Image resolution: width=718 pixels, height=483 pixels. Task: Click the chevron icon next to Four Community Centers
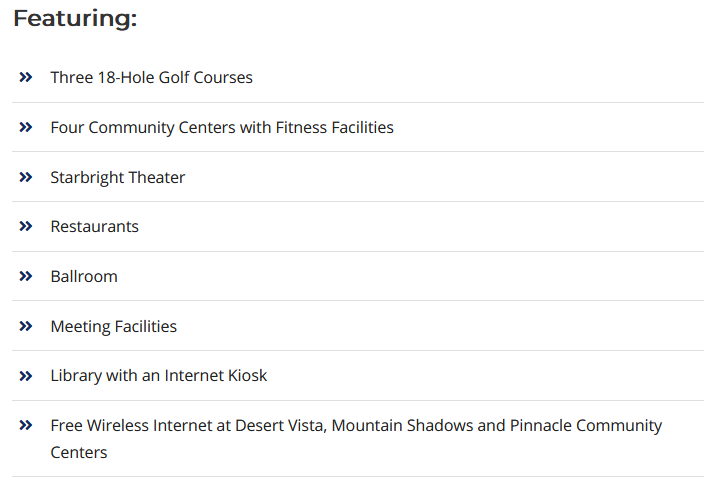click(26, 127)
